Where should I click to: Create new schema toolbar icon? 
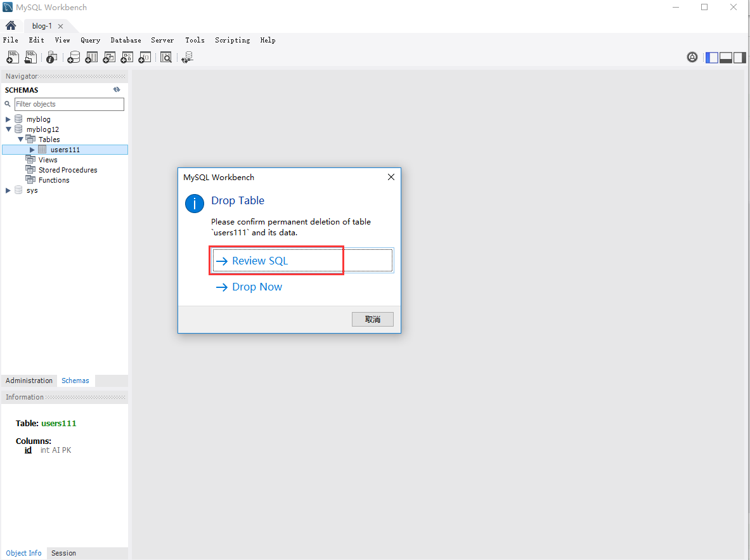point(74,58)
